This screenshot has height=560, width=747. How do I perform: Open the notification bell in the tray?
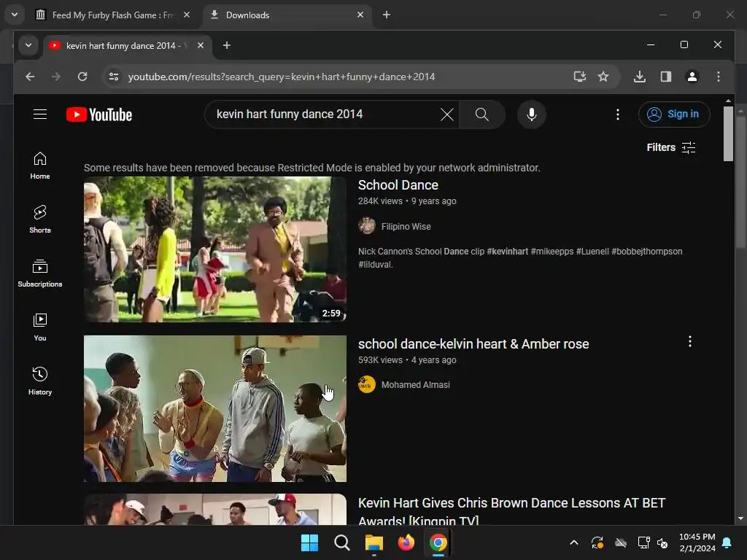[727, 542]
